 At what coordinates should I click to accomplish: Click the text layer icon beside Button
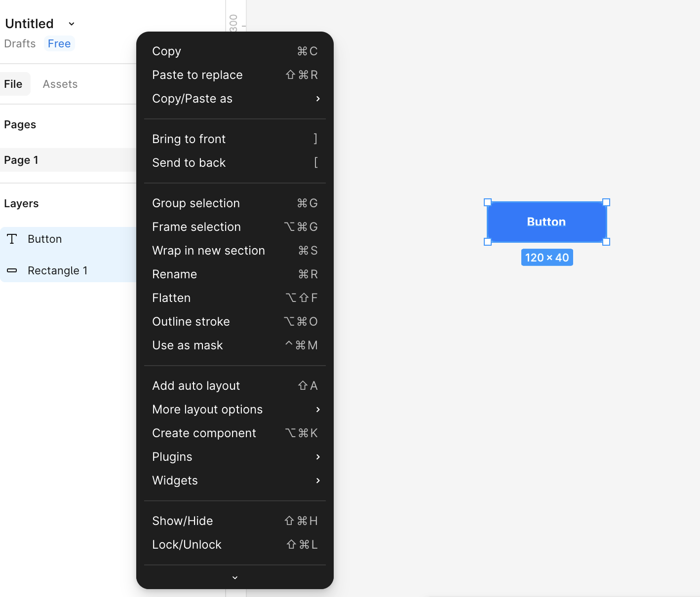(12, 239)
